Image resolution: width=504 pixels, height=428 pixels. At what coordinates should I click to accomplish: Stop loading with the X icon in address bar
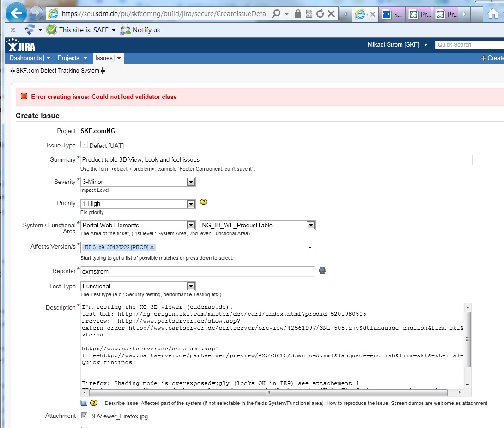click(331, 13)
